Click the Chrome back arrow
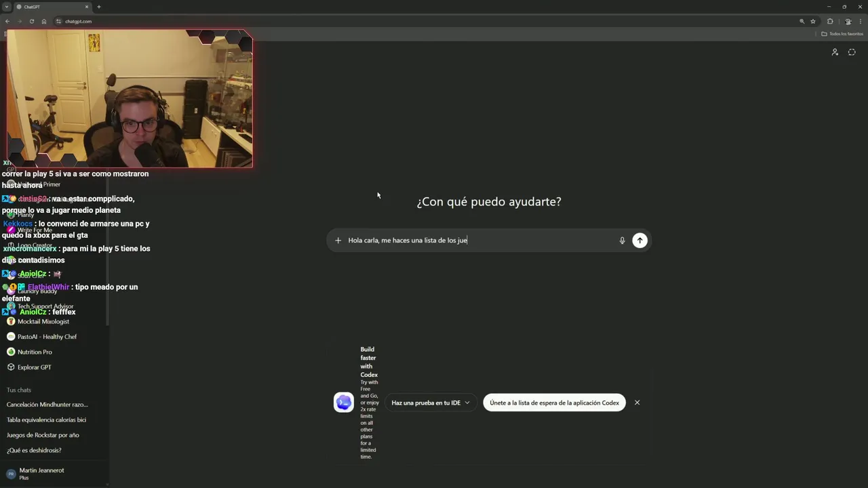868x488 pixels. point(7,21)
